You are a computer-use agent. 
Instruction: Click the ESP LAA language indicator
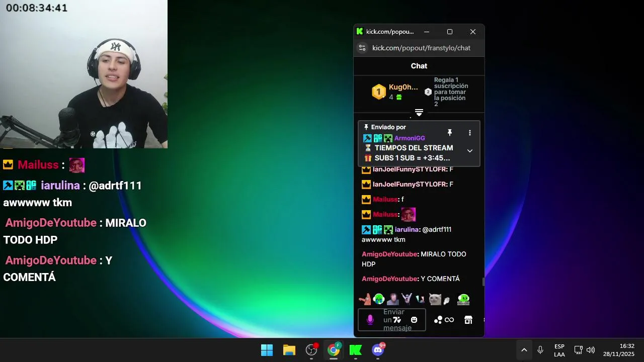coord(559,350)
